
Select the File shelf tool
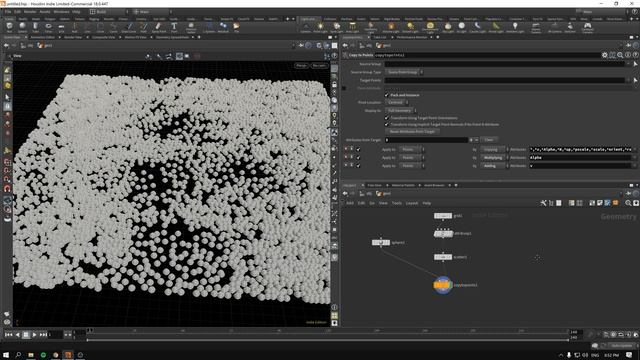(236, 27)
